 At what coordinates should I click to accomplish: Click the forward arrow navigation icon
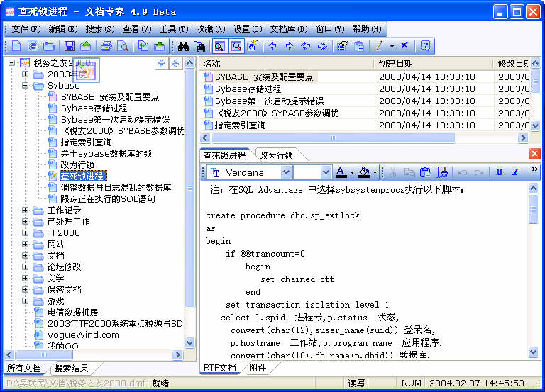(290, 46)
